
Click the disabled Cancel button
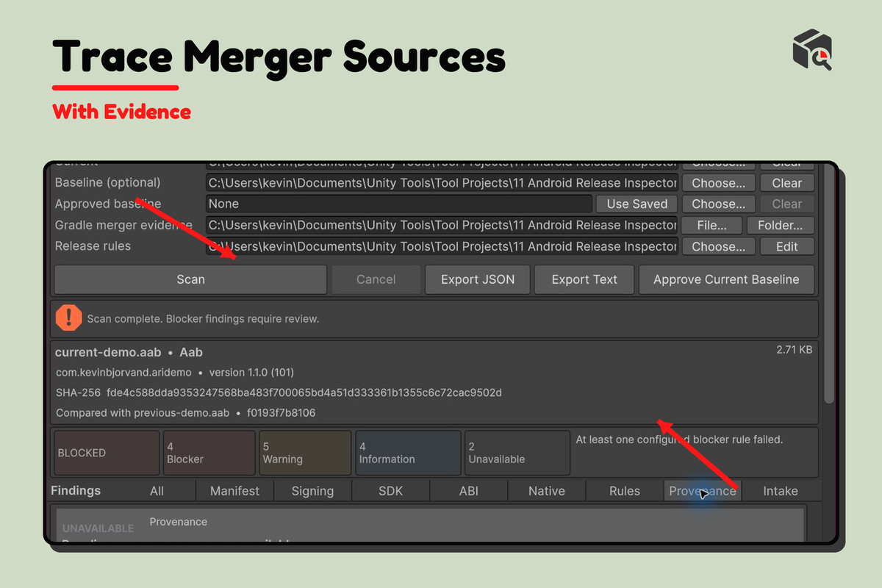[376, 279]
